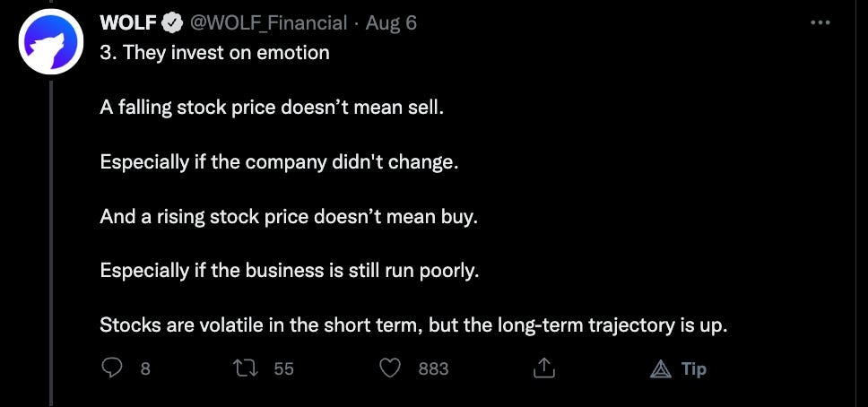Open the @WOLF_Financial handle link

[267, 22]
